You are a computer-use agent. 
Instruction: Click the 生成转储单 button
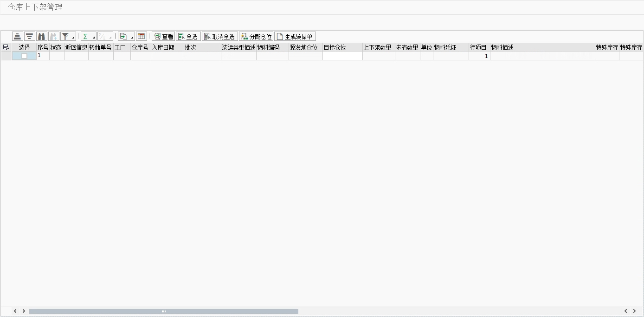295,37
